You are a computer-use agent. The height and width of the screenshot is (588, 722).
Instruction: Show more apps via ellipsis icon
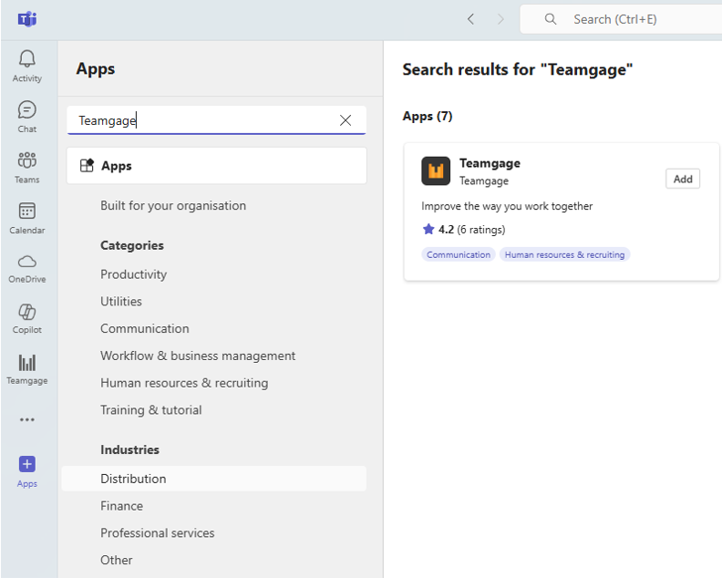[27, 420]
